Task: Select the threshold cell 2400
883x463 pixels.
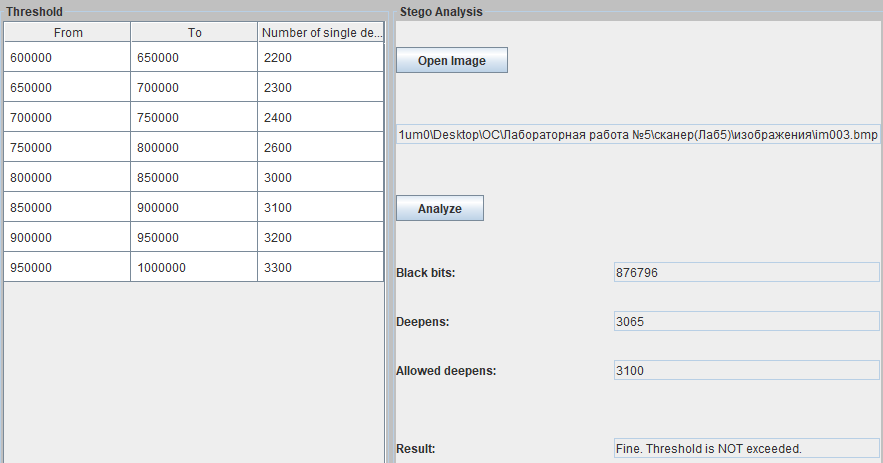Action: click(320, 117)
